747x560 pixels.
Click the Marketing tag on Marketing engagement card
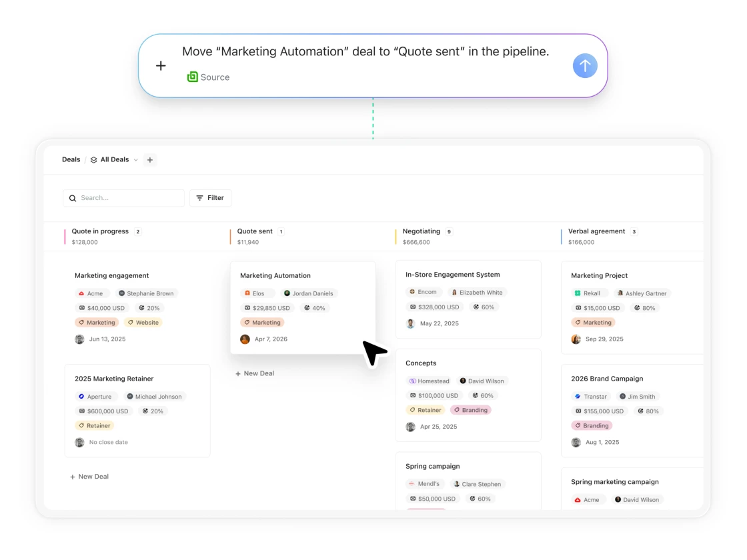(97, 323)
